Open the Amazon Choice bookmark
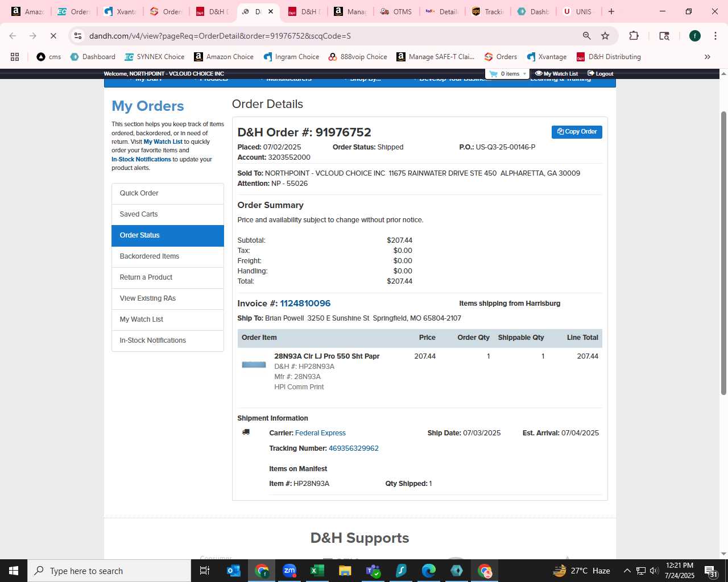The width and height of the screenshot is (728, 582). [x=224, y=57]
